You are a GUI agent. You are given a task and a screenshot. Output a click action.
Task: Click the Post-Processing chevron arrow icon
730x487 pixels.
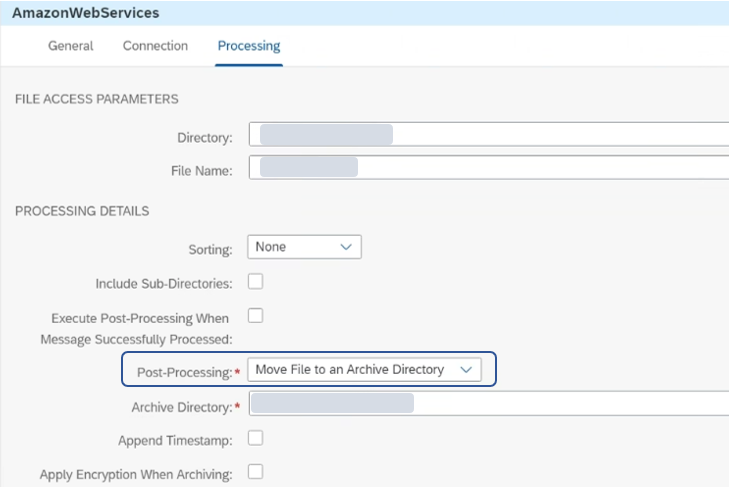click(466, 370)
